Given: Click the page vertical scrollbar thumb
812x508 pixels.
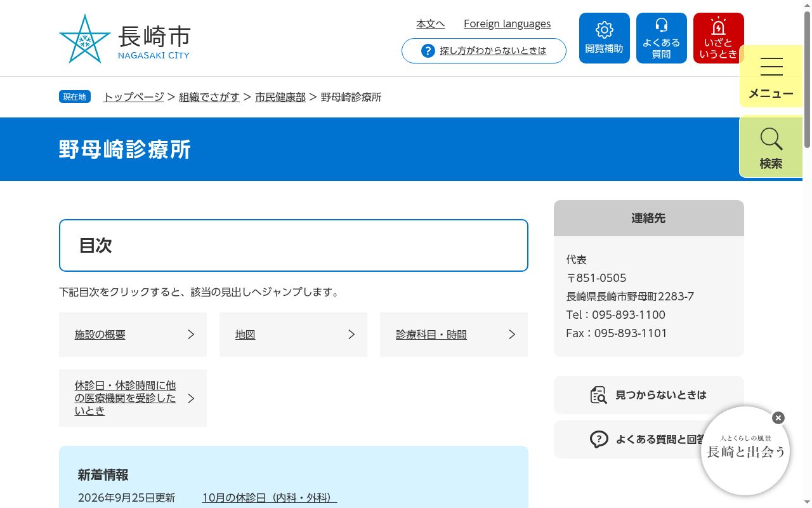Looking at the screenshot, I should pyautogui.click(x=807, y=79).
